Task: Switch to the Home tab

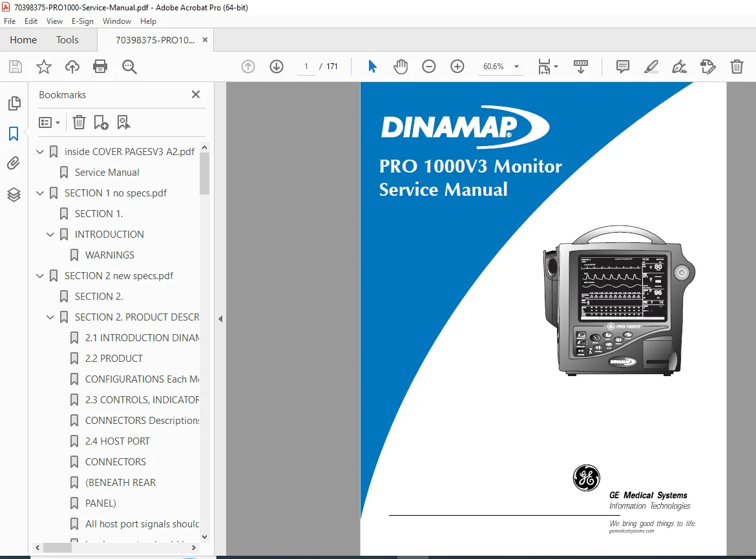Action: pos(23,40)
